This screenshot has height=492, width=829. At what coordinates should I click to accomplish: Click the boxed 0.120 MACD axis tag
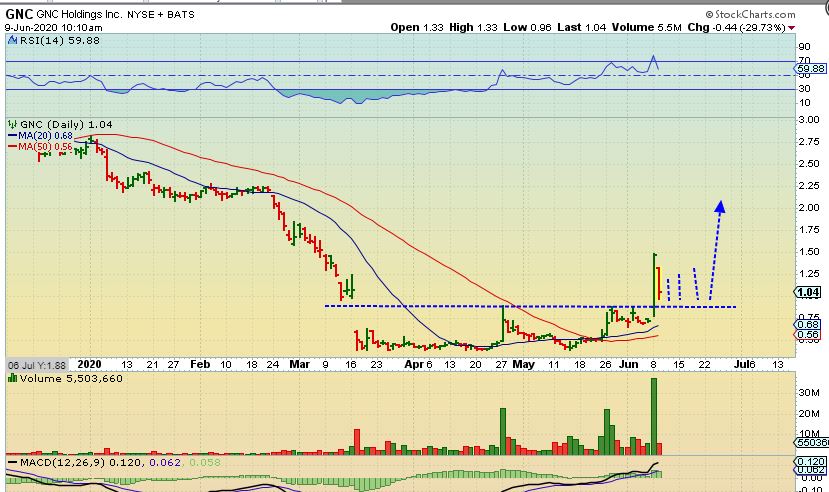pos(810,462)
